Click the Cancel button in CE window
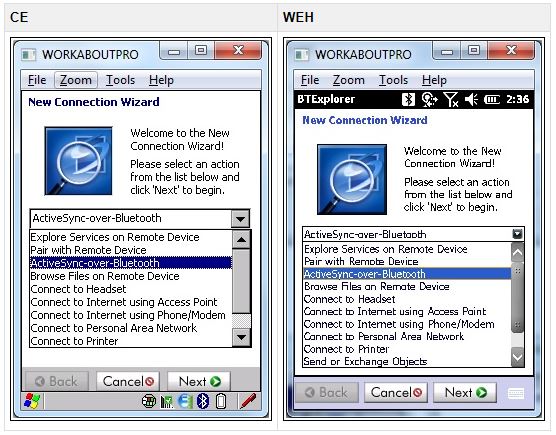This screenshot has width=556, height=435. (x=128, y=381)
